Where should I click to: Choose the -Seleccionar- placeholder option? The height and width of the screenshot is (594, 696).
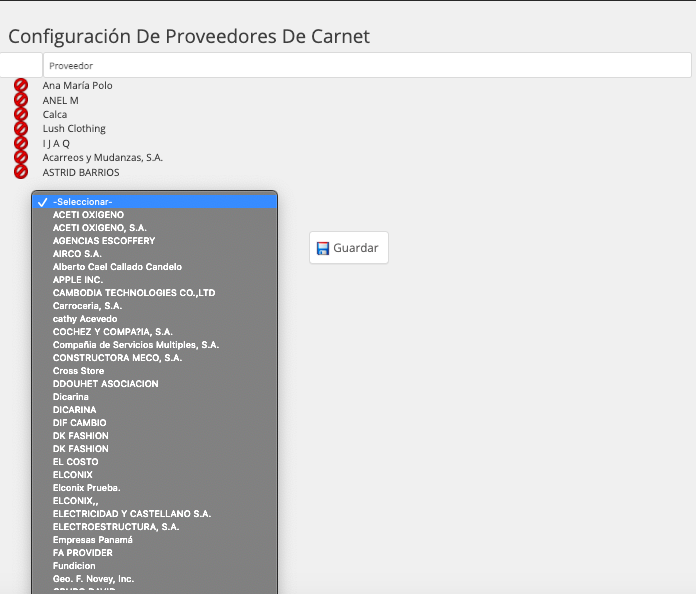pyautogui.click(x=154, y=202)
